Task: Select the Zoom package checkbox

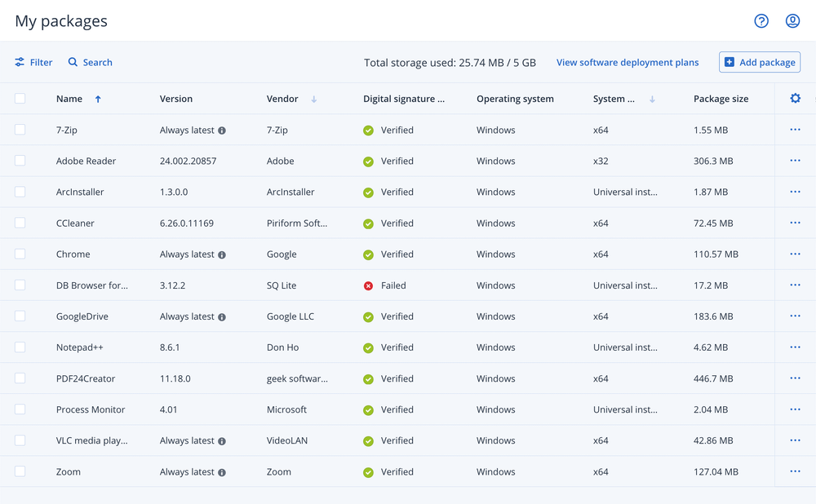Action: click(20, 471)
